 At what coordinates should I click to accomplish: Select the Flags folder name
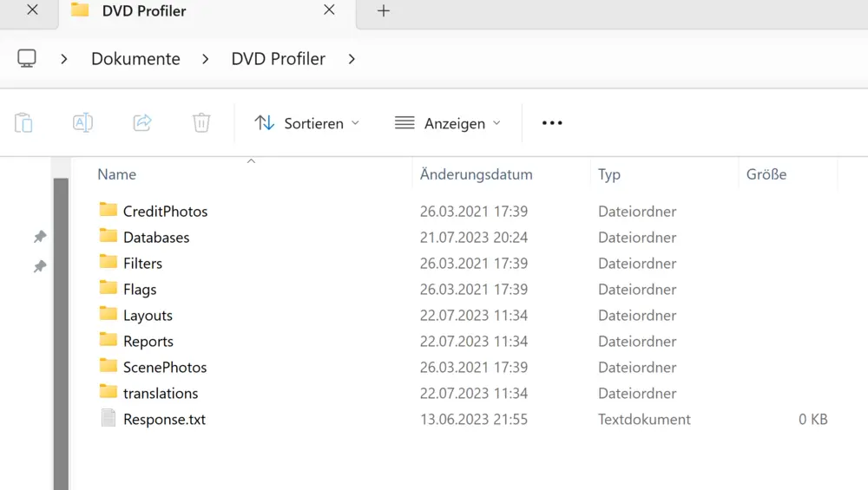pyautogui.click(x=140, y=290)
